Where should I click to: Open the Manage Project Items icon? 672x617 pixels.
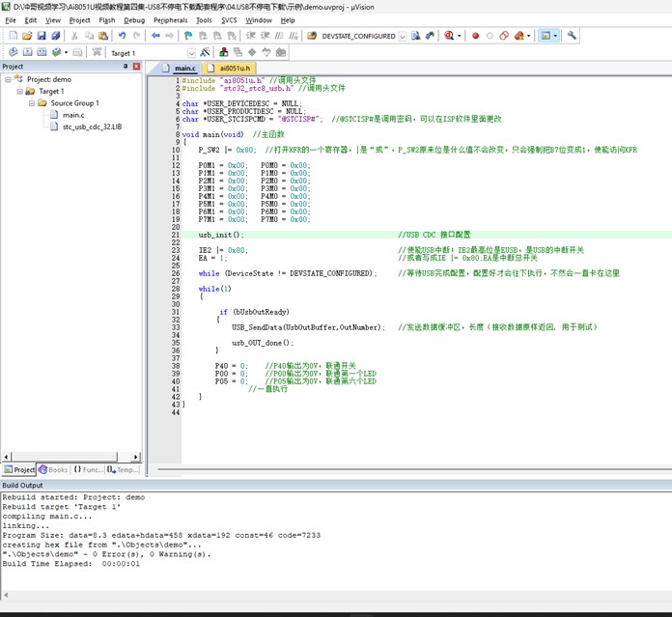(225, 52)
